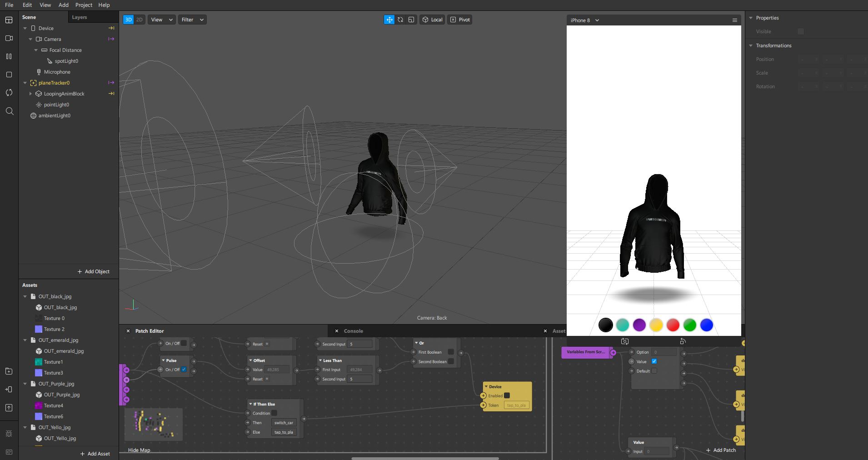Select the planeTracker0 scene object
868x460 pixels.
54,83
